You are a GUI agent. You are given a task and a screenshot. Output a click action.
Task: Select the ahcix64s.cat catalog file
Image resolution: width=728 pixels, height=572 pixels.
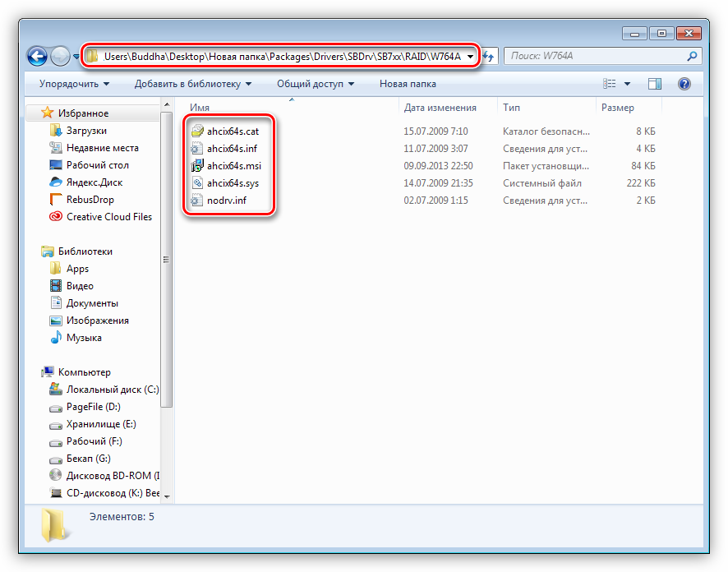coord(233,131)
